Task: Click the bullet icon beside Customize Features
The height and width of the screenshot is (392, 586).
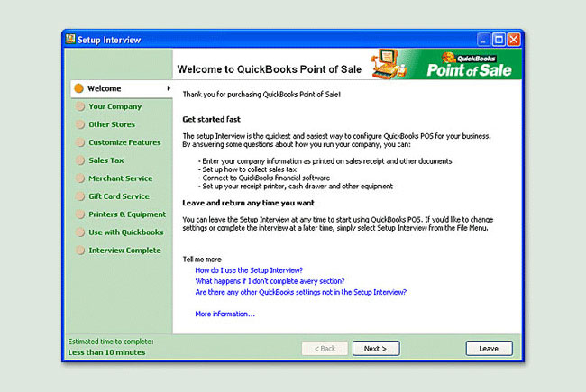Action: [78, 142]
